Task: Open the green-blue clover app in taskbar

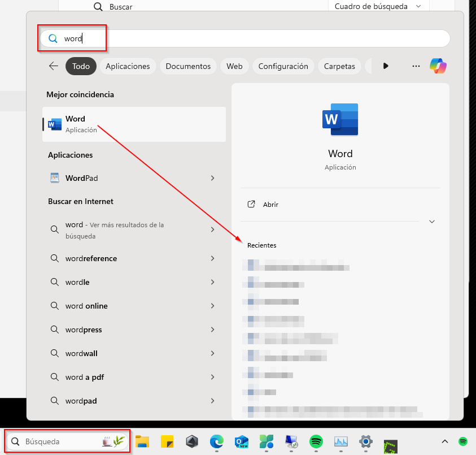Action: point(267,441)
